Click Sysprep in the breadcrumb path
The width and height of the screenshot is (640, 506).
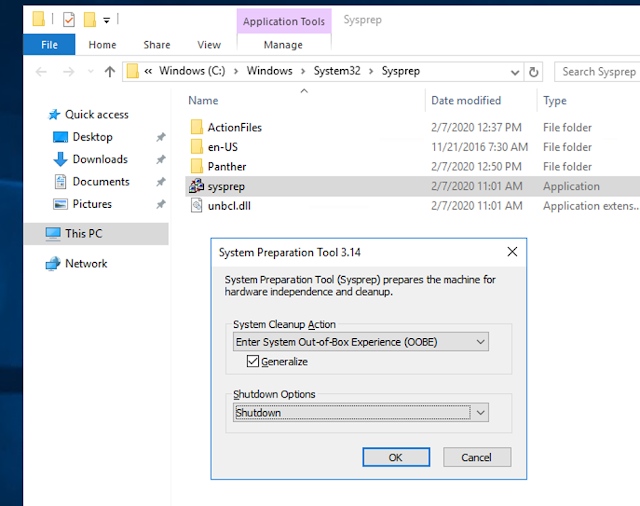(401, 71)
